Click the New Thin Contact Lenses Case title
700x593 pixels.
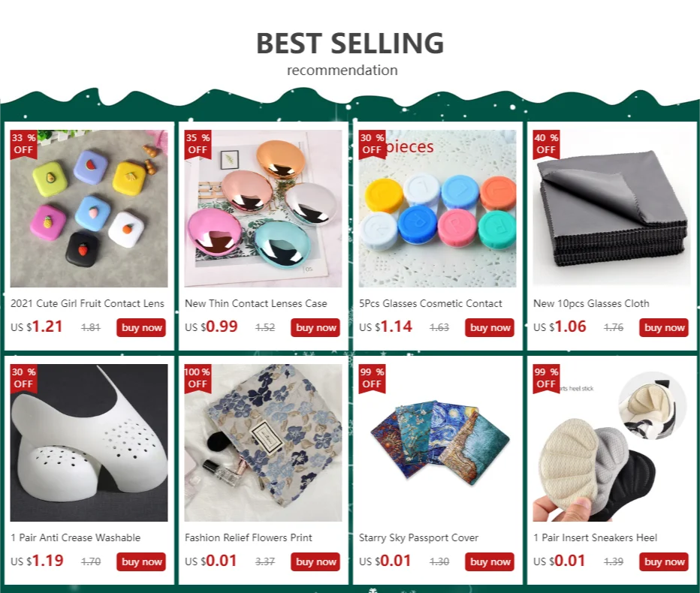[x=256, y=303]
